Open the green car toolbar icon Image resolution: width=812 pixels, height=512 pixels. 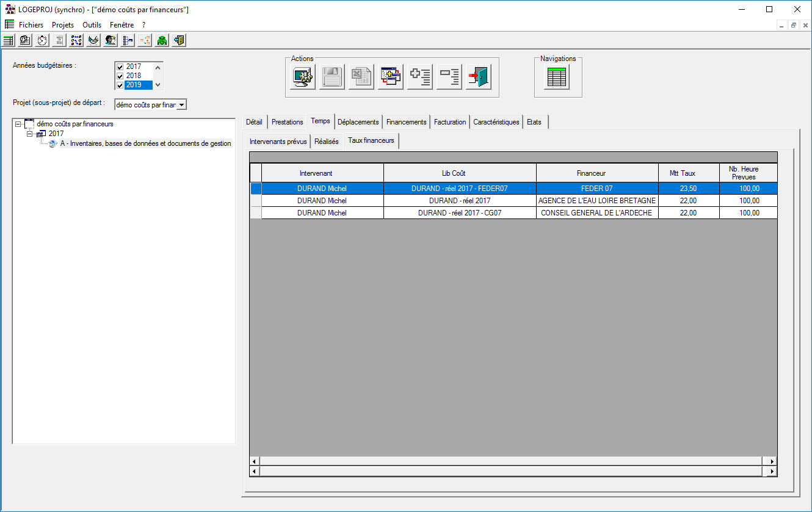162,41
